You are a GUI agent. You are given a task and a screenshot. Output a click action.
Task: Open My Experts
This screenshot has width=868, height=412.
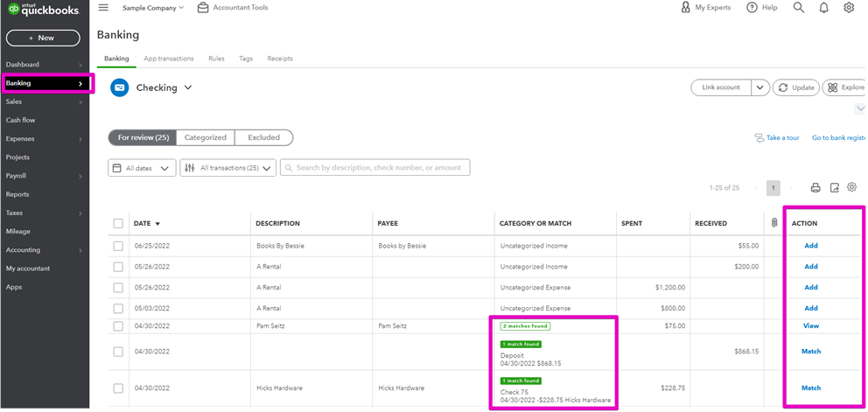click(706, 8)
